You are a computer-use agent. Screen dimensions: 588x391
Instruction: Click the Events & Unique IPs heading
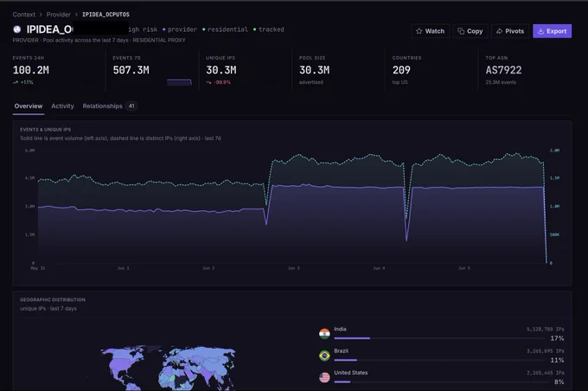pyautogui.click(x=45, y=130)
